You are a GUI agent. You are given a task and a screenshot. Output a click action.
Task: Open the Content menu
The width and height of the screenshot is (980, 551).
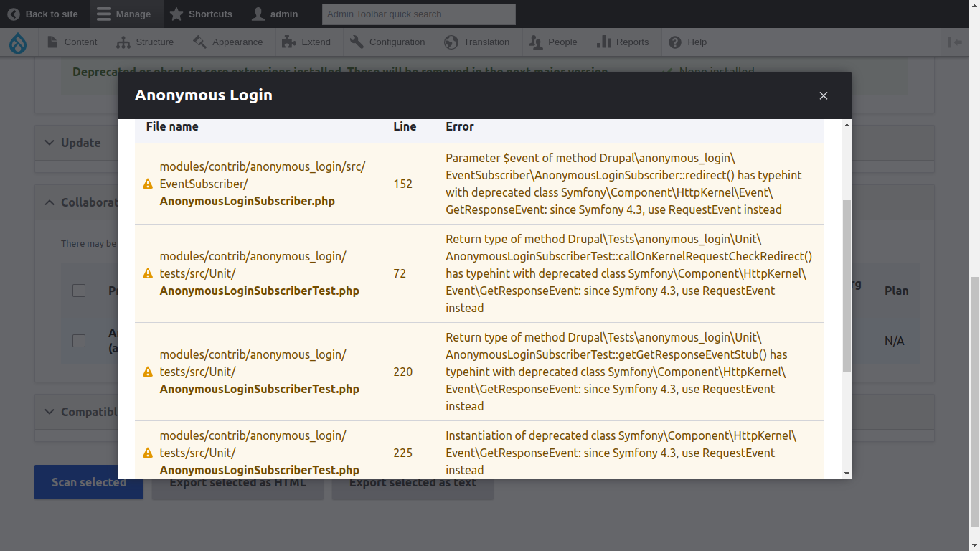[x=72, y=42]
